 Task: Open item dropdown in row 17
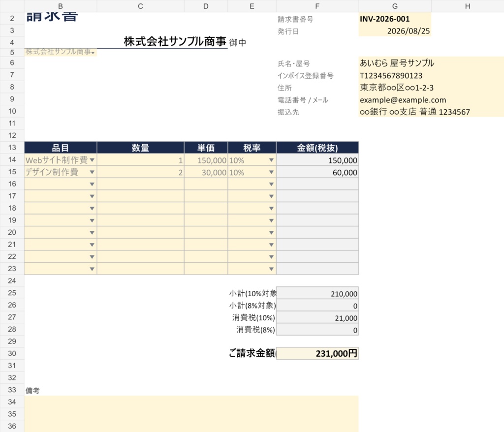[x=92, y=196]
